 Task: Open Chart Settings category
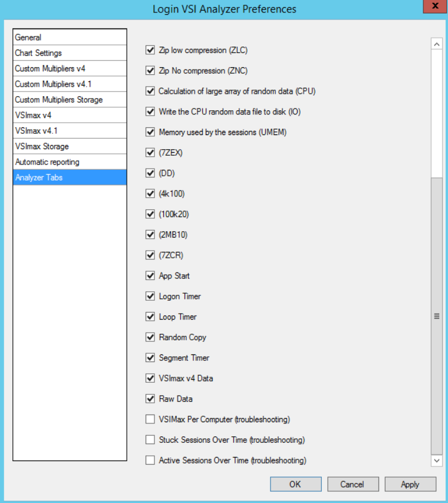click(70, 53)
